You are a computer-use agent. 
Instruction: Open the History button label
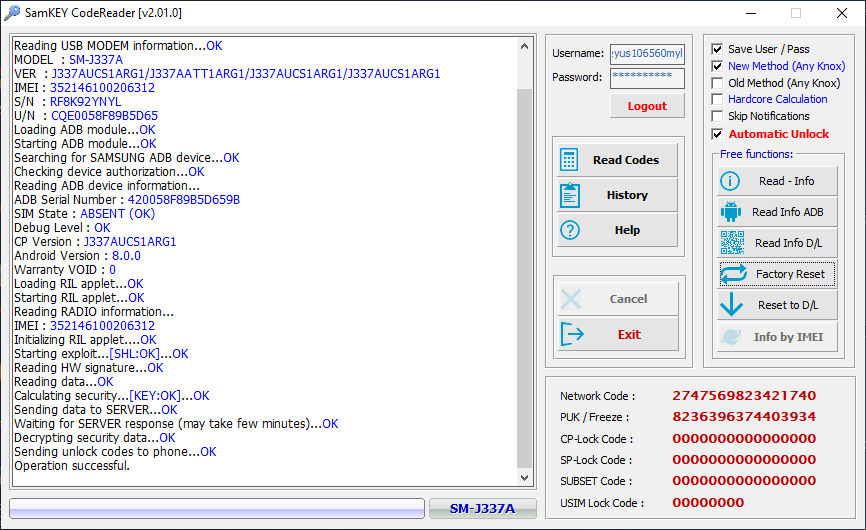[x=627, y=195]
